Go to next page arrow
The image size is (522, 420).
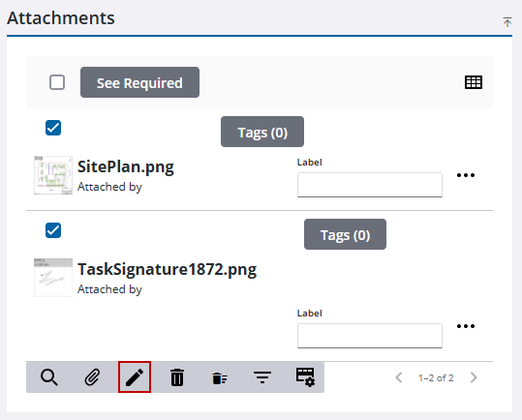tap(474, 377)
